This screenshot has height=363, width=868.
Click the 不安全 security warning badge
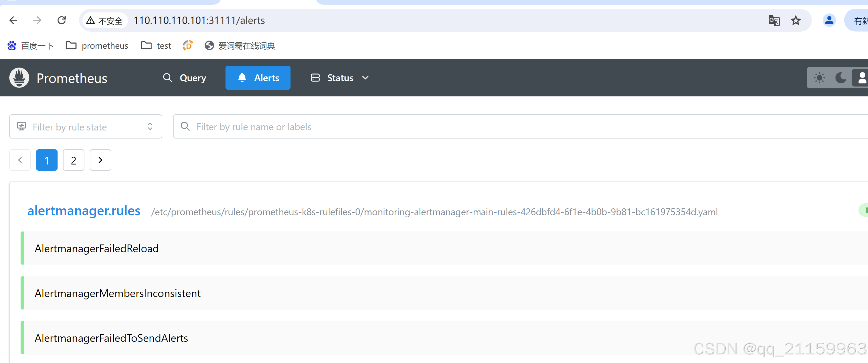(x=104, y=21)
